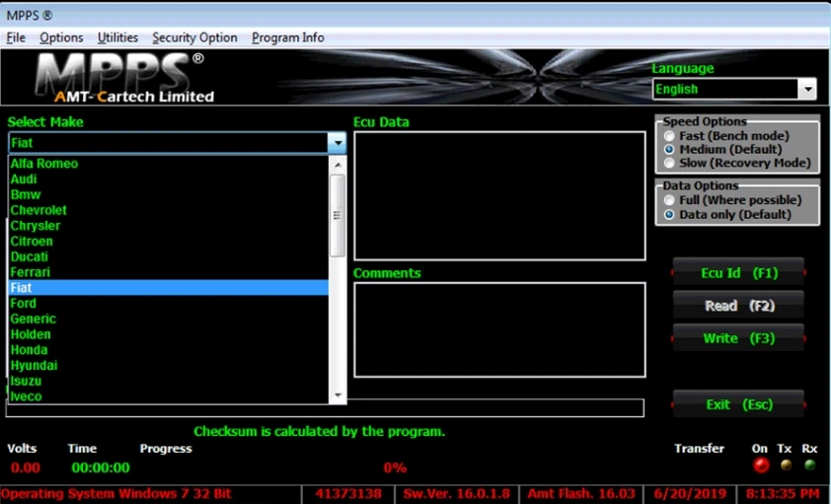Collapse the Select Make dropdown arrow
Viewport: 831px width, 504px height.
coord(338,143)
